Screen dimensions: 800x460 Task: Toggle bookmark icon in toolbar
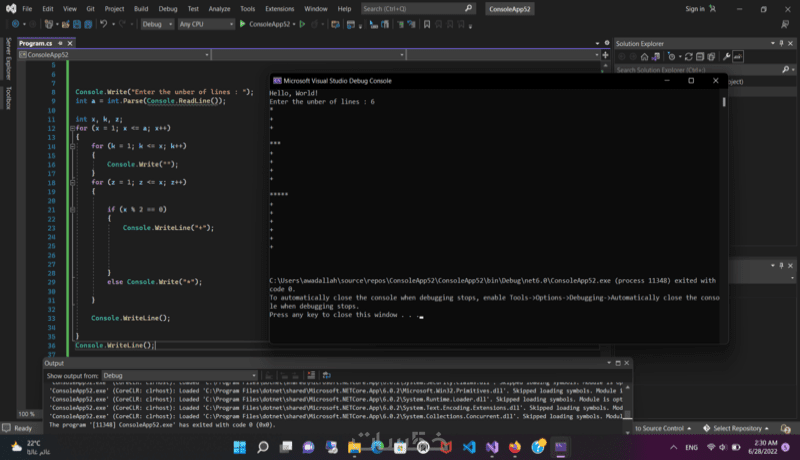[x=427, y=24]
